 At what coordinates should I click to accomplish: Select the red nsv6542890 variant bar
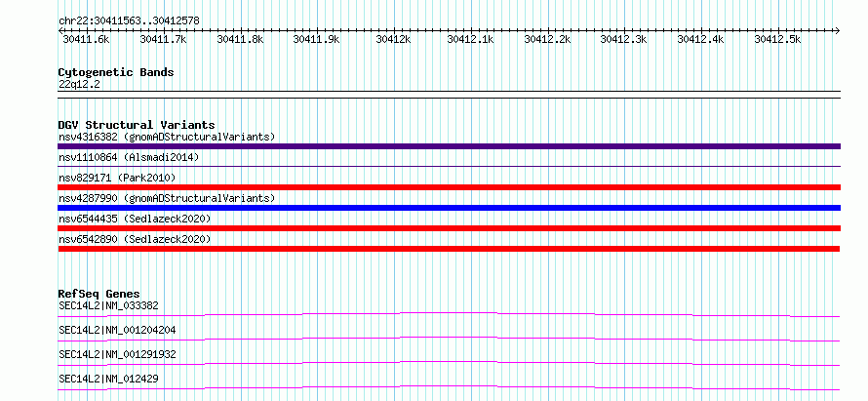pos(449,249)
